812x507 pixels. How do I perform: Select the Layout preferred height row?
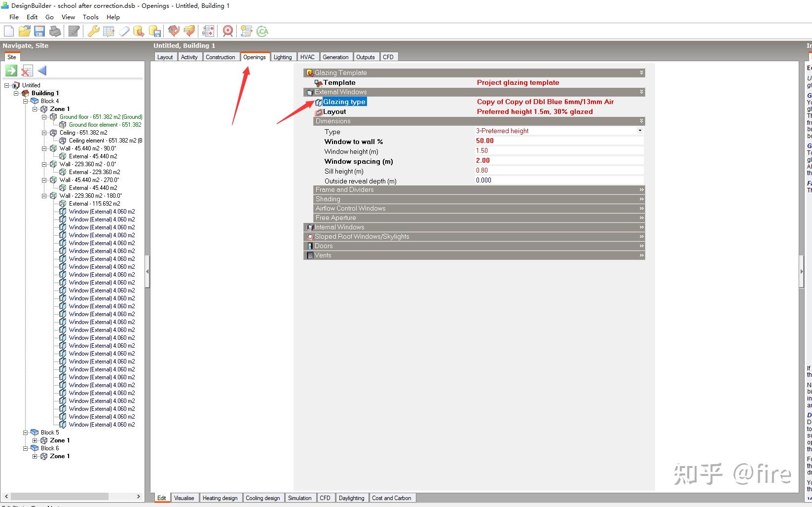(479, 111)
